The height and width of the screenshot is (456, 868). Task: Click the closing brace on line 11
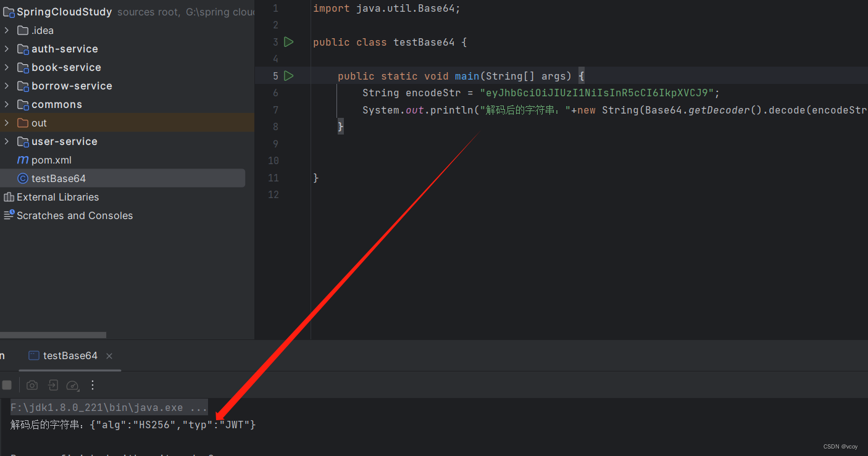[x=315, y=178]
